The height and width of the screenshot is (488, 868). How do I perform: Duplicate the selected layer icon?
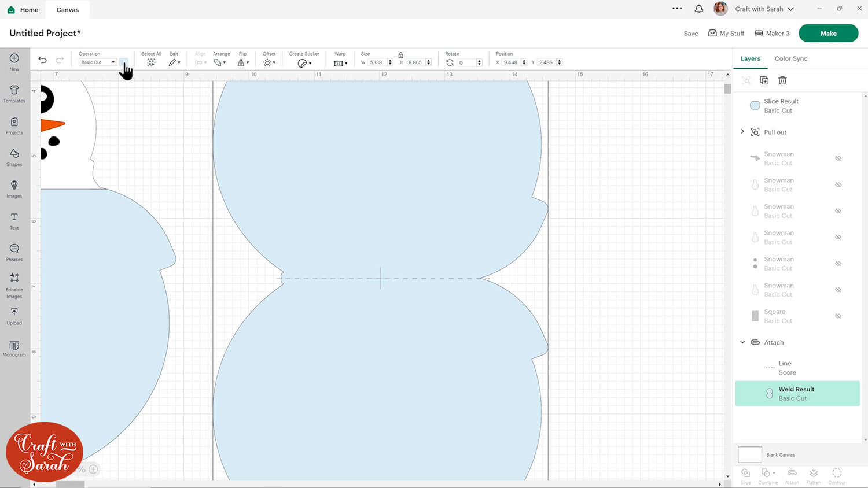(764, 80)
